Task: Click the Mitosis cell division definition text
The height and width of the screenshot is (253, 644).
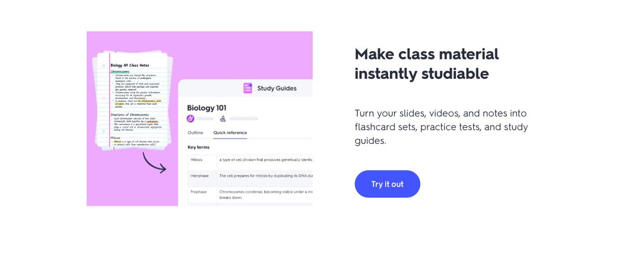Action: [265, 160]
